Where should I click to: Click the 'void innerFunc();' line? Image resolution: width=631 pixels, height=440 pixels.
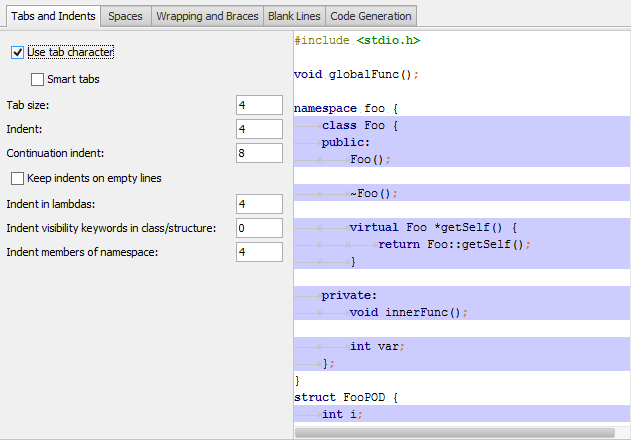pyautogui.click(x=408, y=312)
